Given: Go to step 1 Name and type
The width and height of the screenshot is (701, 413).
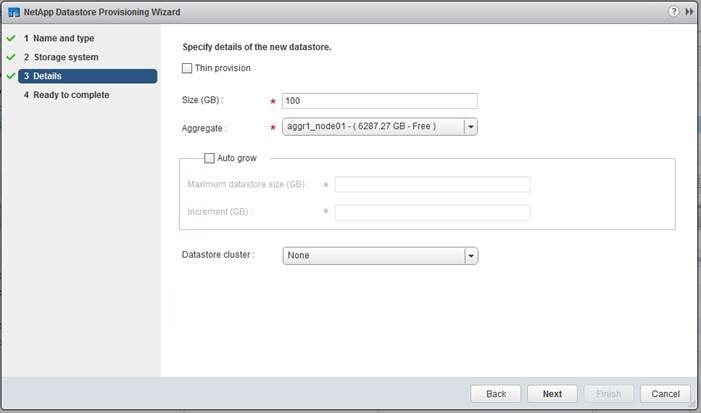Looking at the screenshot, I should 59,38.
